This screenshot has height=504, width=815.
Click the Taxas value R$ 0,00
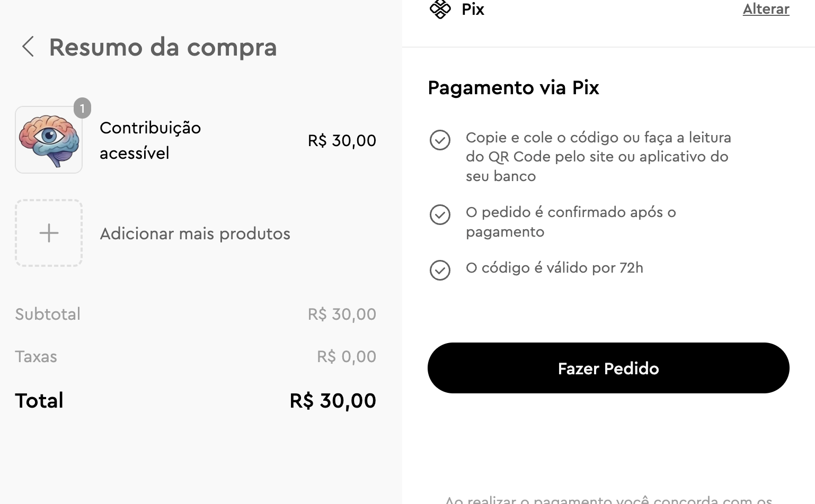click(347, 357)
